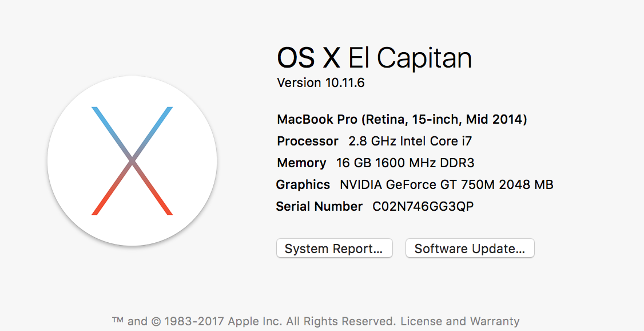The height and width of the screenshot is (331, 644).
Task: Click the "MacBook Pro" model name
Action: click(317, 120)
